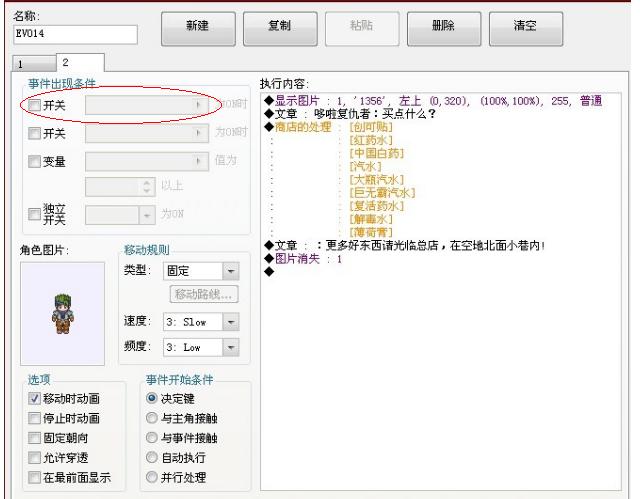Click the 新建 button
The height and width of the screenshot is (499, 640).
198,28
